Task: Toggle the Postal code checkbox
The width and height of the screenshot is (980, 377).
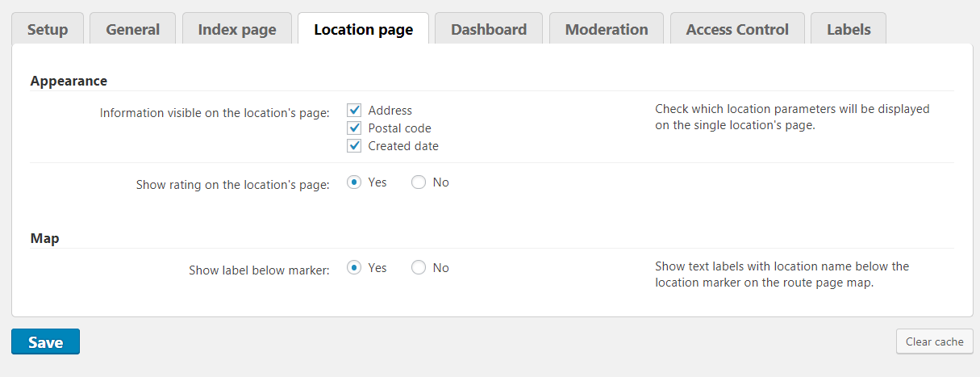Action: click(x=354, y=128)
